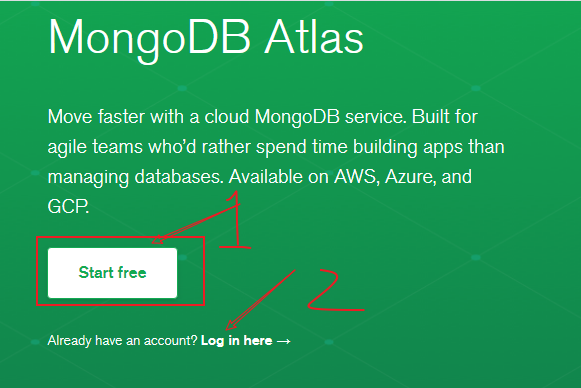Screen dimensions: 581x388
Task: Click the red arrow pointing at Start free
Action: point(196,224)
